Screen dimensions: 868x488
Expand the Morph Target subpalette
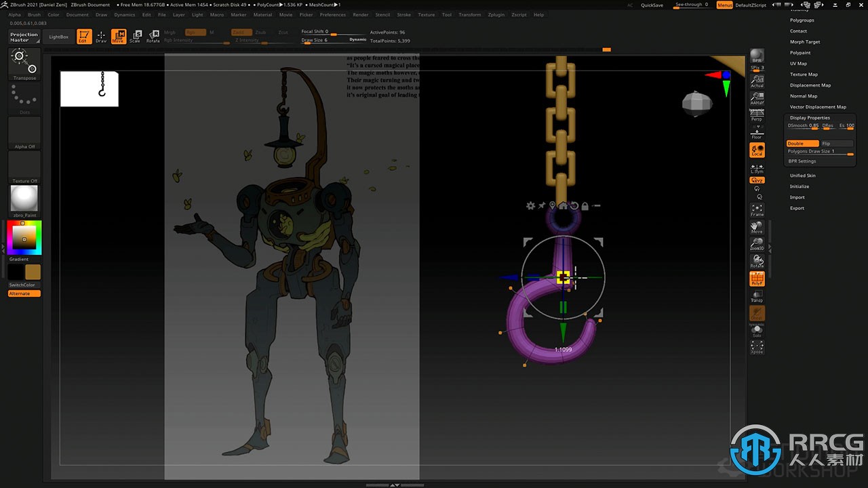pyautogui.click(x=805, y=42)
